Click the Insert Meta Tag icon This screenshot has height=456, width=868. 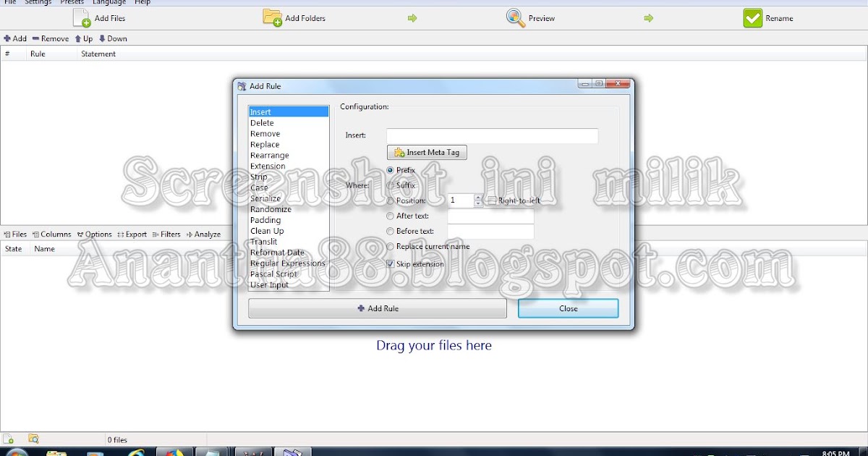398,152
